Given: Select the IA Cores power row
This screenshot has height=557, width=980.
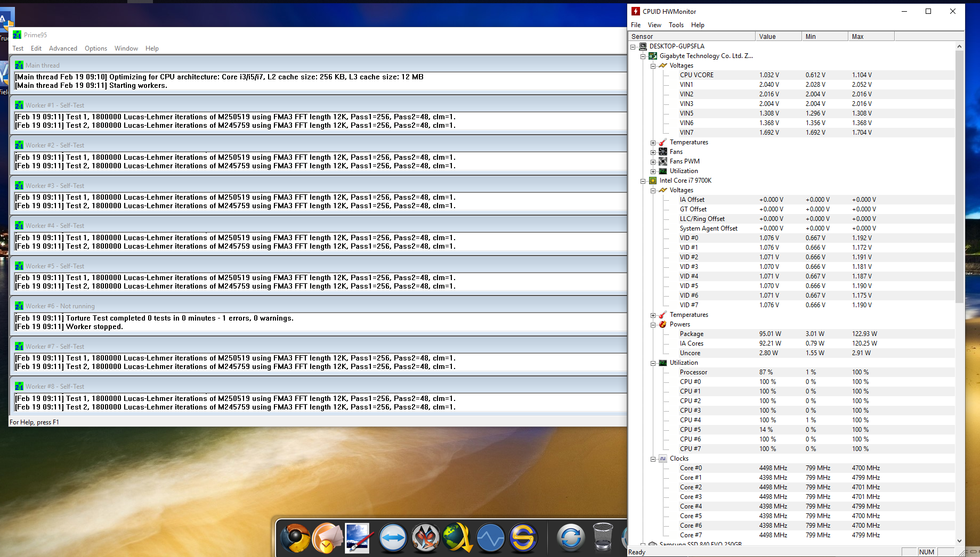Looking at the screenshot, I should click(792, 343).
